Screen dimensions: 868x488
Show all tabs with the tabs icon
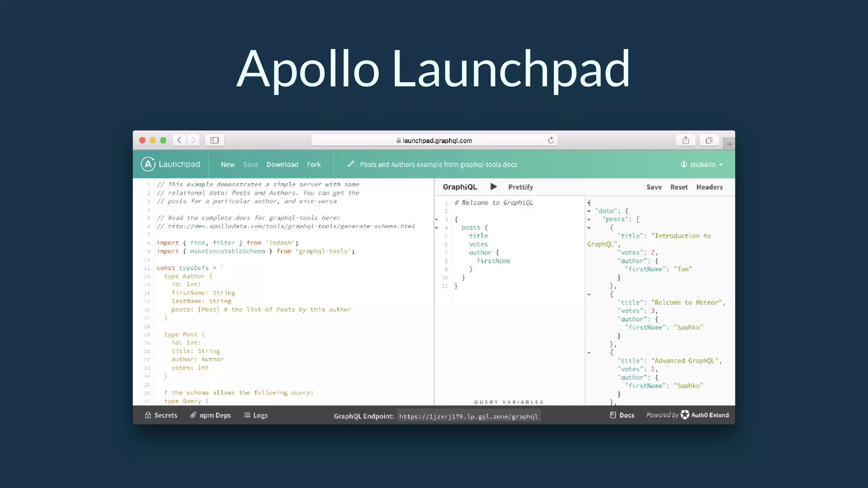pyautogui.click(x=709, y=140)
